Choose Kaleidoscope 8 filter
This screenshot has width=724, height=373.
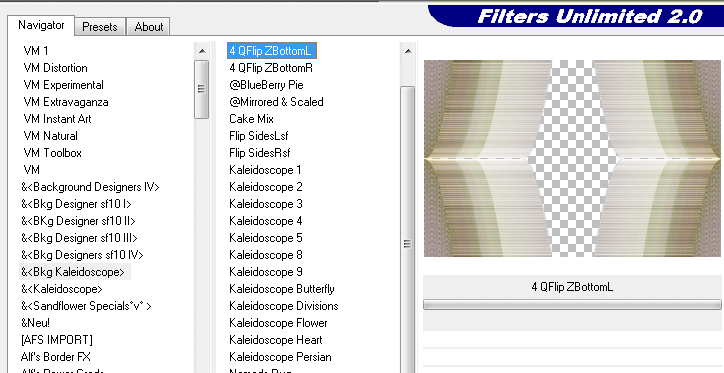pos(266,255)
